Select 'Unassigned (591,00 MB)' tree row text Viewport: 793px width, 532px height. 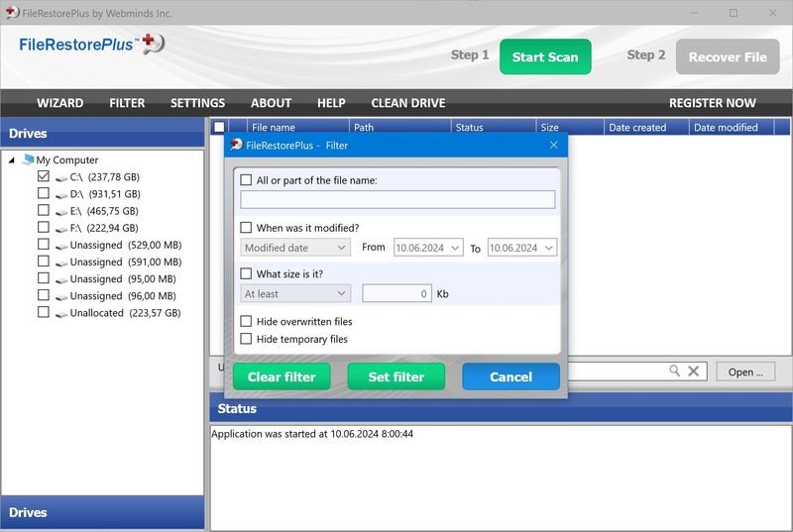(x=126, y=262)
